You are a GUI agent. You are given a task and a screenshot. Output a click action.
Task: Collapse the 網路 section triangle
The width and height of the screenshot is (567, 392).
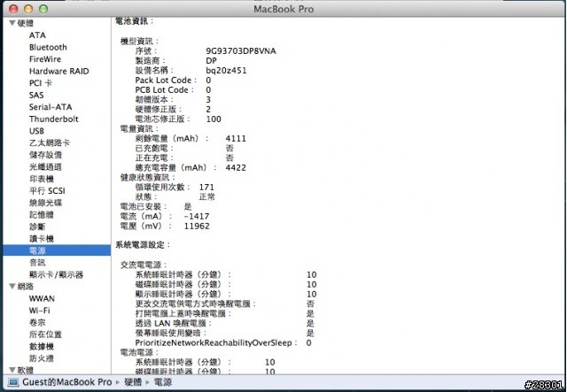pyautogui.click(x=12, y=287)
